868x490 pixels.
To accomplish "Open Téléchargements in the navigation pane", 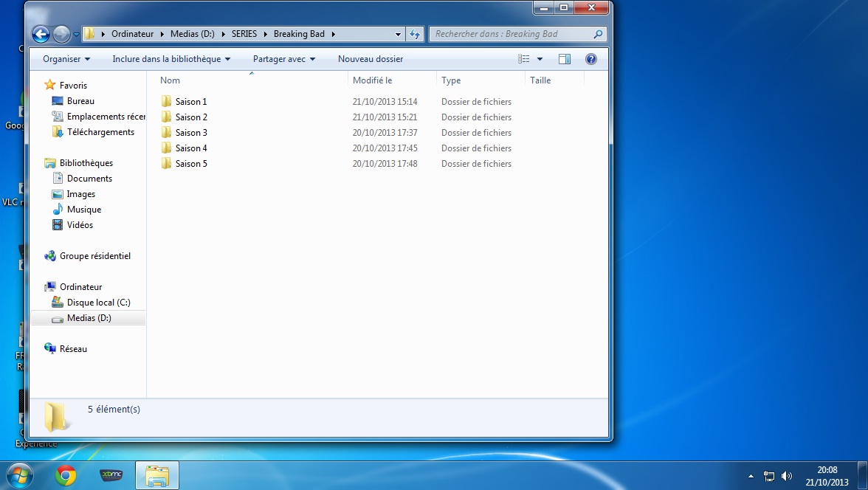I will point(100,132).
